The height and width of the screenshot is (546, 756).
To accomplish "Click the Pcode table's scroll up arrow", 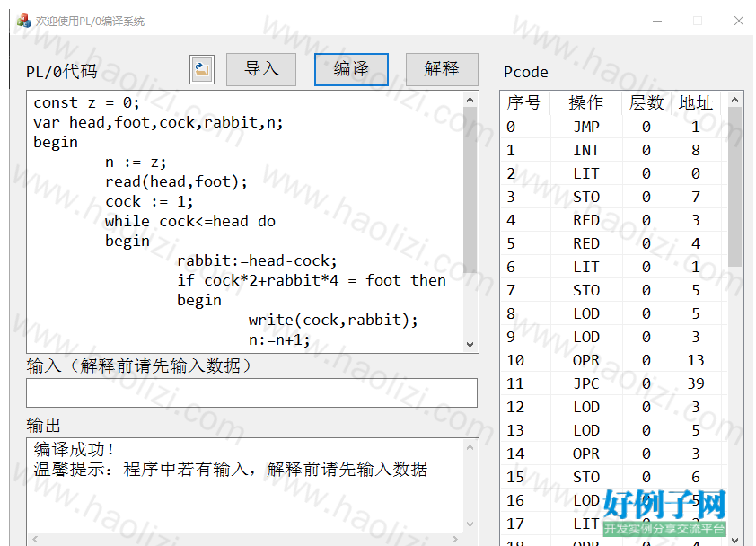I will pos(734,100).
